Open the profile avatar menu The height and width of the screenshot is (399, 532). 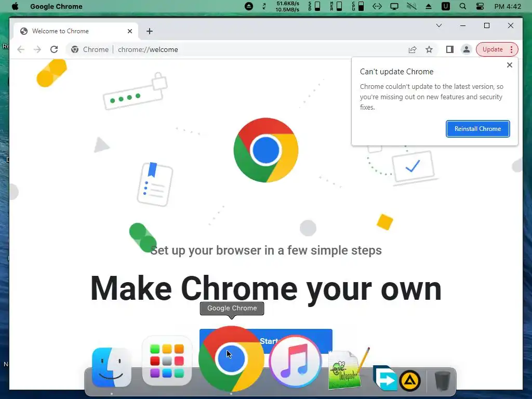(467, 49)
